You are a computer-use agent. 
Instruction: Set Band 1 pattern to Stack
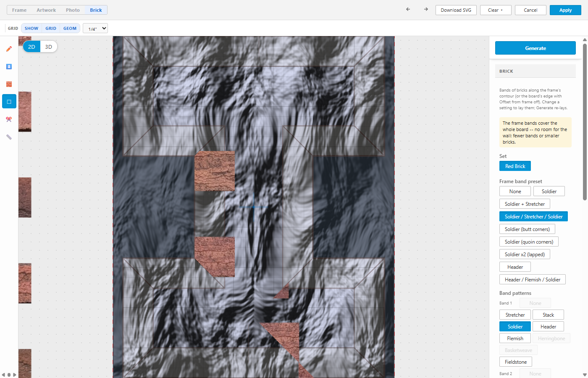tap(548, 315)
